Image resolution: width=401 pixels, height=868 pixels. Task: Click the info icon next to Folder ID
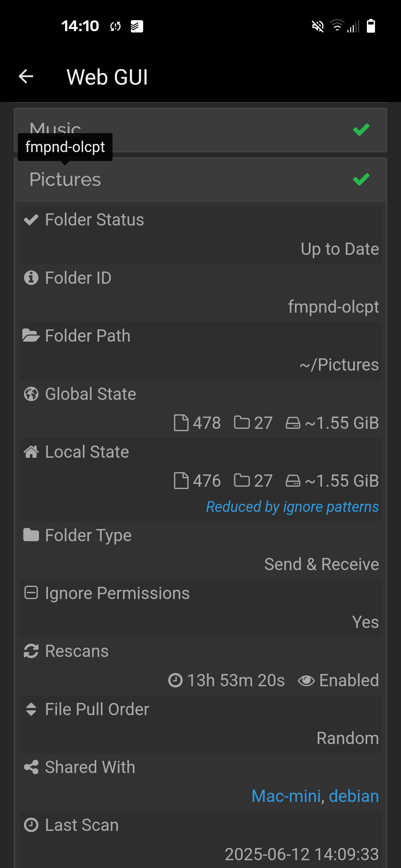coord(32,278)
